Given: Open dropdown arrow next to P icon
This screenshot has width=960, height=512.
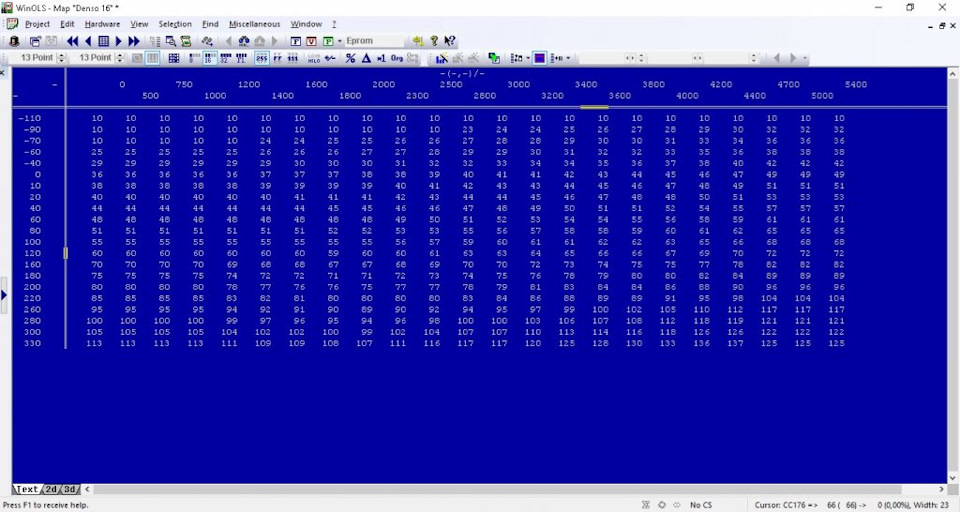Looking at the screenshot, I should point(339,41).
